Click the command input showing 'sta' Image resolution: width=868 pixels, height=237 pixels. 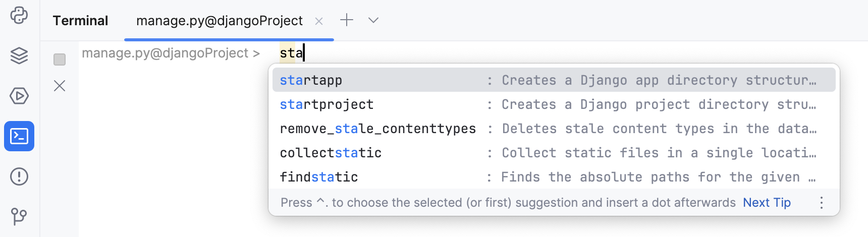click(x=292, y=53)
